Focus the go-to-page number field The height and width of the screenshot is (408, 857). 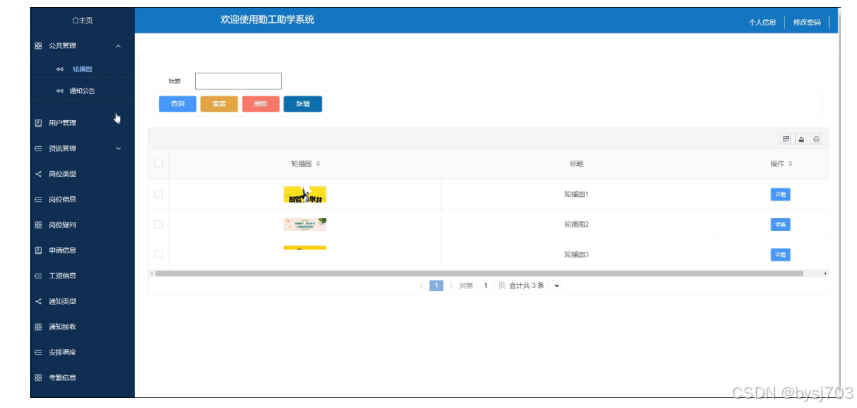(486, 285)
